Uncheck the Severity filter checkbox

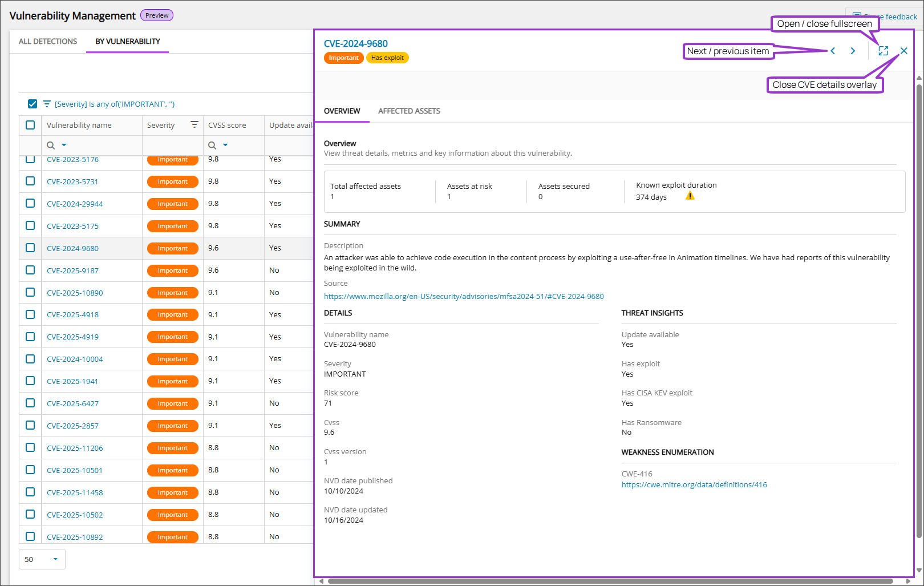point(33,104)
